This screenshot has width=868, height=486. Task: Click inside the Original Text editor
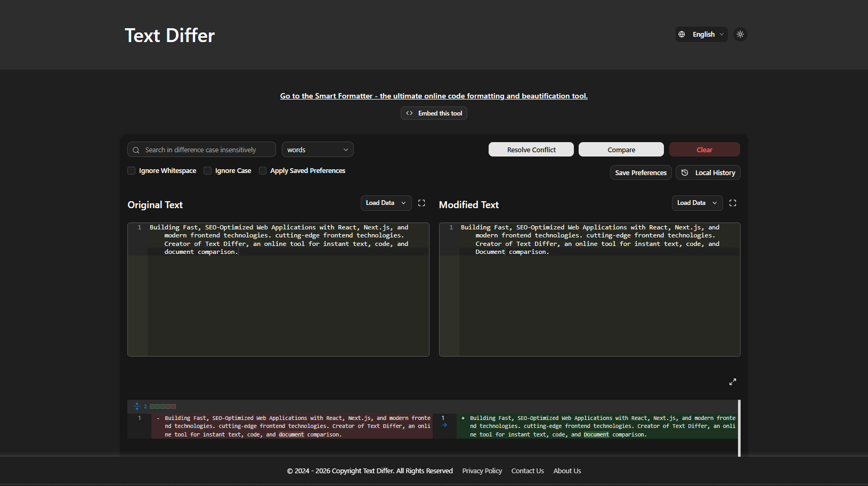[278, 290]
